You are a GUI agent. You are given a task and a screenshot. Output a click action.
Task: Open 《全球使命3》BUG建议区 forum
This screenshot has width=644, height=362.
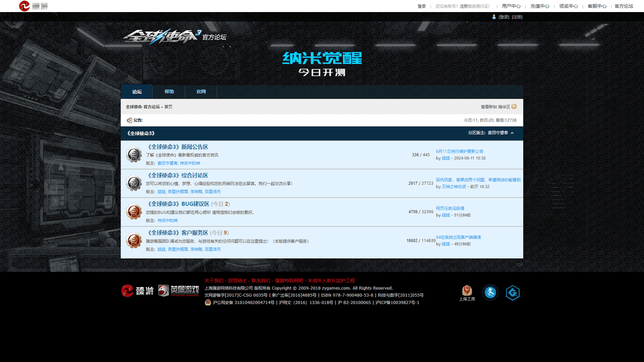(178, 204)
